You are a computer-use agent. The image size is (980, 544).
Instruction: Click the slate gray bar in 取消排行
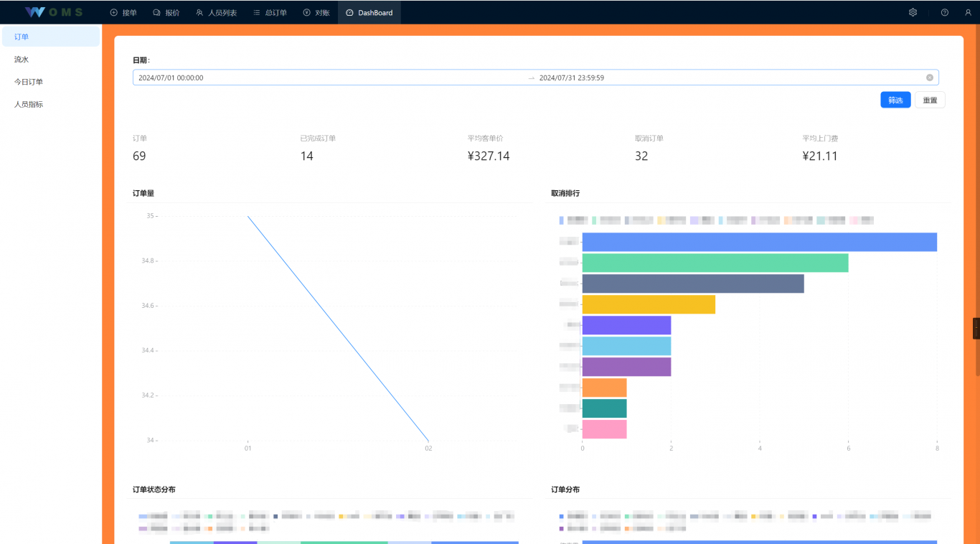(693, 283)
